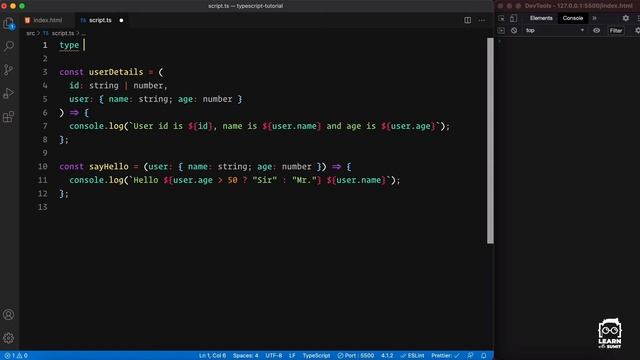Open the JavaScript context 'top' dropdown
The image size is (640, 360).
tap(554, 31)
